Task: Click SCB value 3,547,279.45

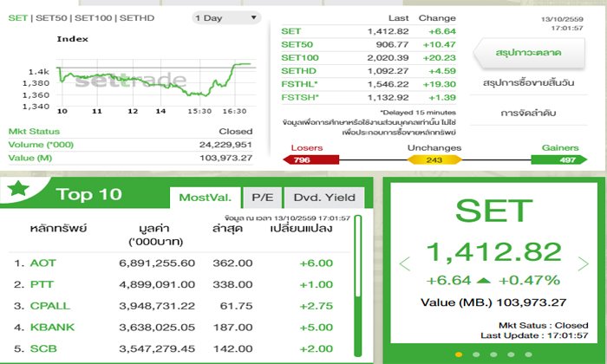Action: [x=157, y=348]
